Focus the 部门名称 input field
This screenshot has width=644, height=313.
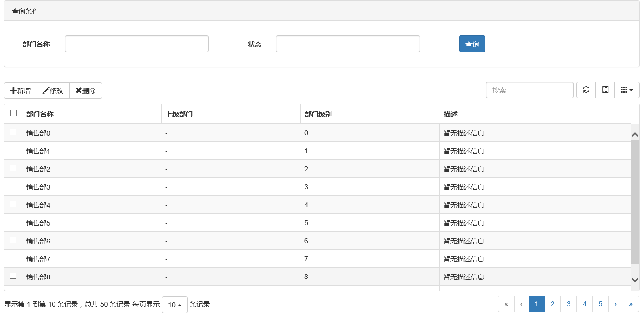point(137,44)
